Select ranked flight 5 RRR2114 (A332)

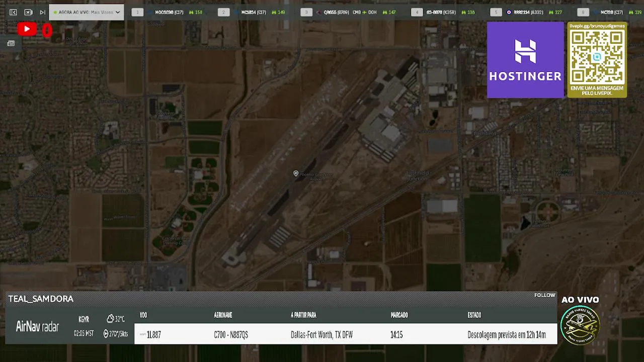[x=527, y=12]
